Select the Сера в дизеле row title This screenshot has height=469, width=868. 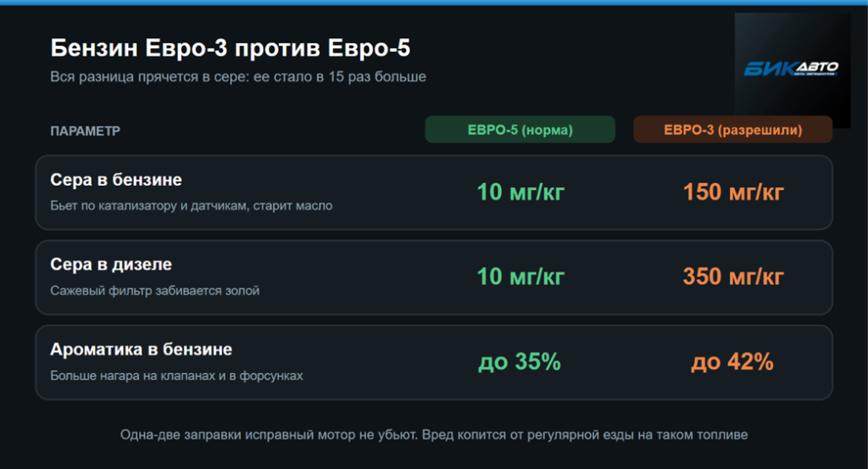pyautogui.click(x=111, y=265)
